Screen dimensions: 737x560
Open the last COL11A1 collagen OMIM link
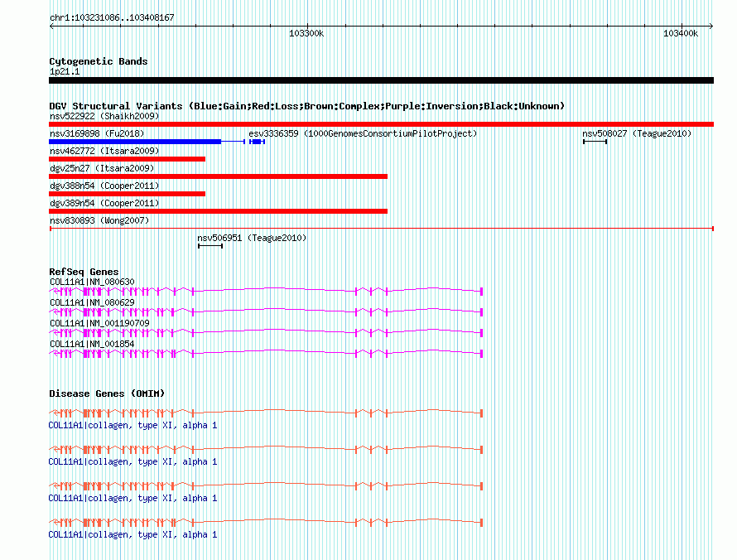click(132, 534)
